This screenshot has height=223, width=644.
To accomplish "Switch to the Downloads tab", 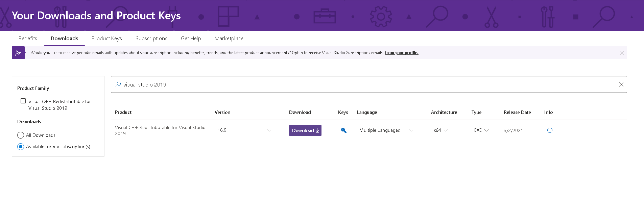I will click(x=64, y=39).
